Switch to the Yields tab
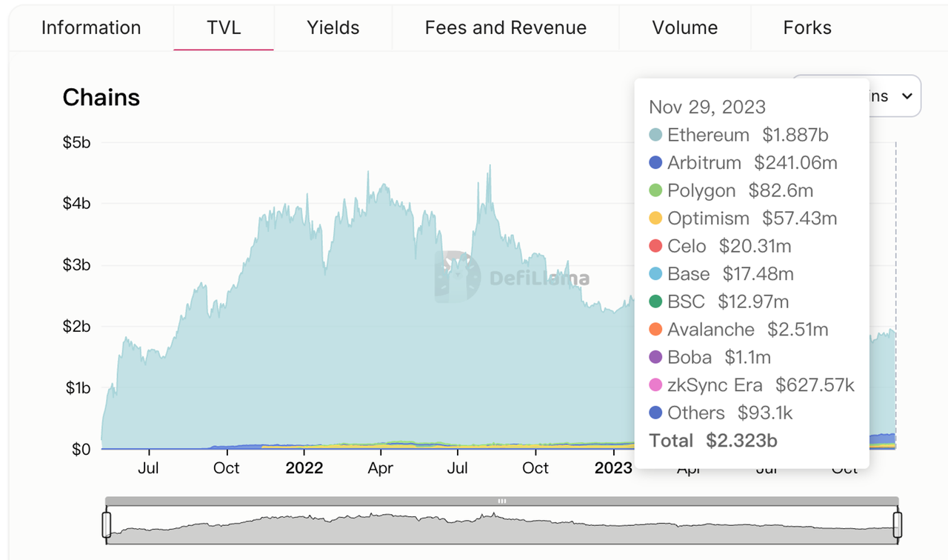Screen dimensions: 948x560 click(x=333, y=28)
